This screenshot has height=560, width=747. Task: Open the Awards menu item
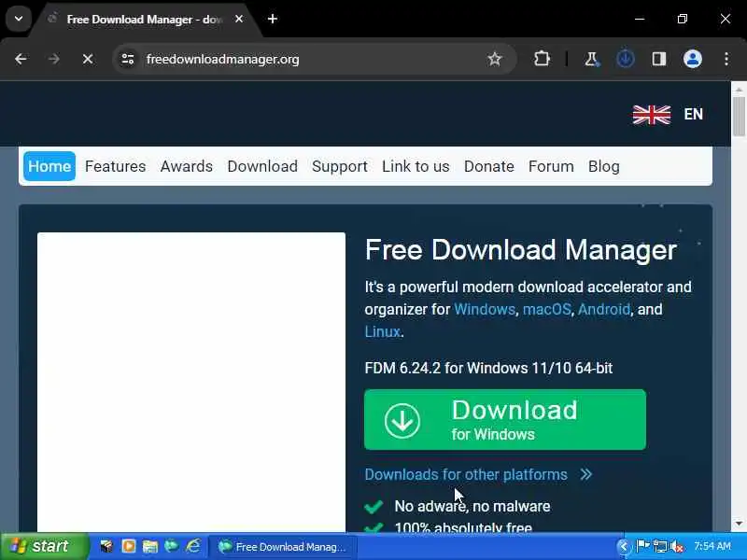pyautogui.click(x=187, y=166)
